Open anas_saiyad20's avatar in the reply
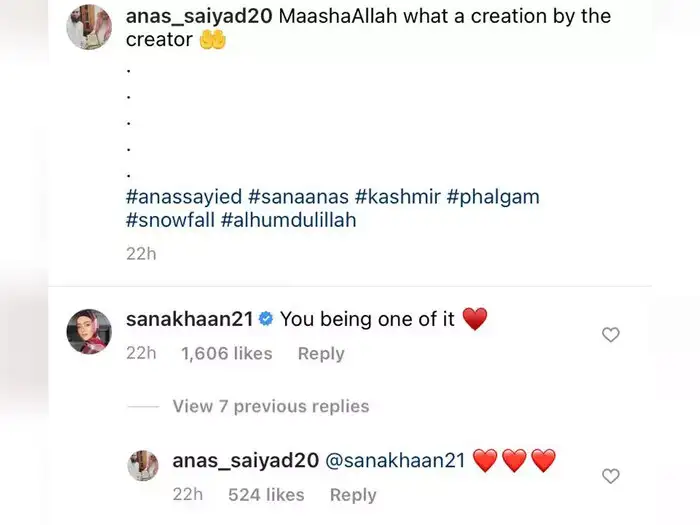Viewport: 700px width, 525px height. (x=144, y=465)
